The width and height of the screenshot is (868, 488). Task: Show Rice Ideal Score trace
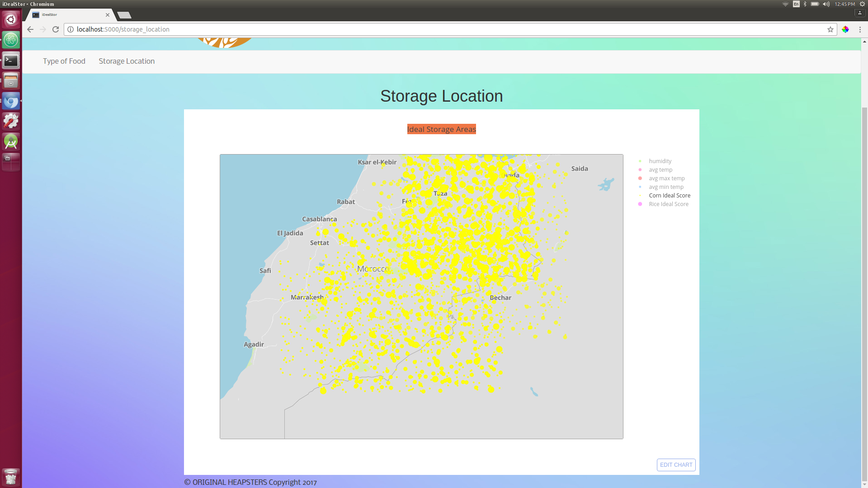[668, 204]
